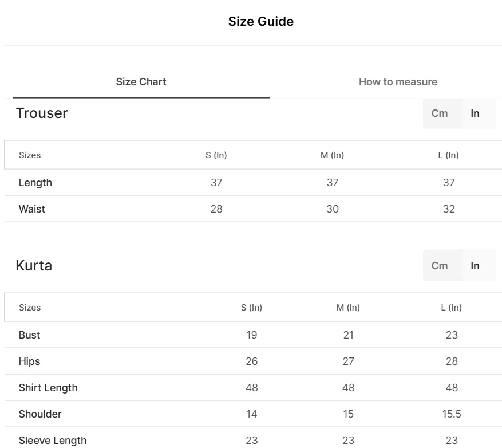Viewport: 502px width, 448px height.
Task: Click the Shirt Length row label
Action: [x=48, y=388]
